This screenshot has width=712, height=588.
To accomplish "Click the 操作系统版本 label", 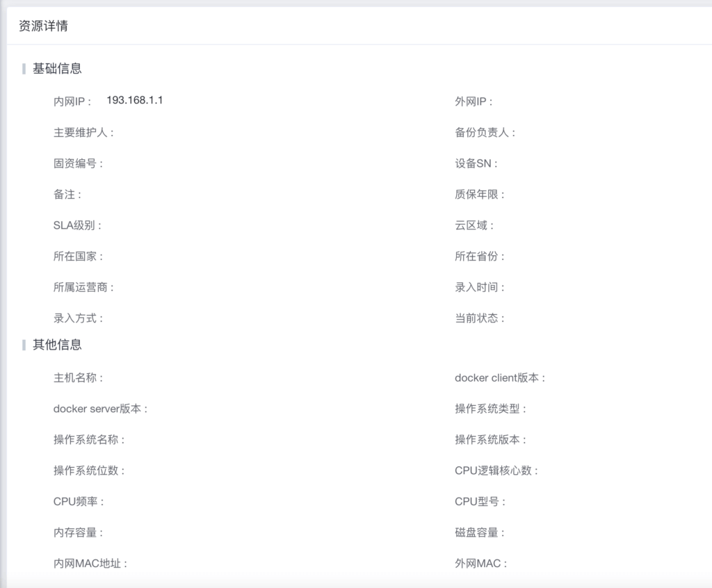I will (491, 439).
